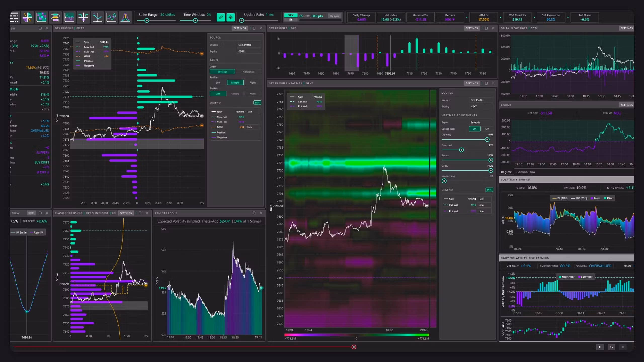
Task: Open the heatmap squares toolbar icon
Action: [x=41, y=17]
